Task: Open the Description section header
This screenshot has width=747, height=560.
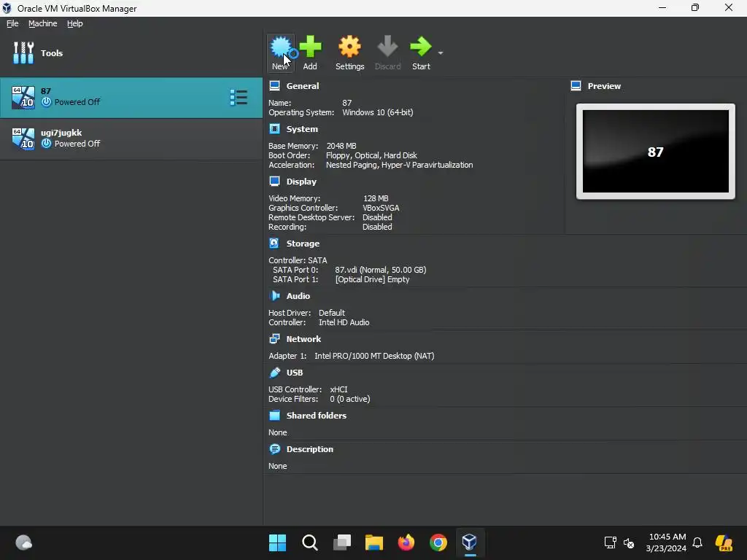Action: [309, 449]
